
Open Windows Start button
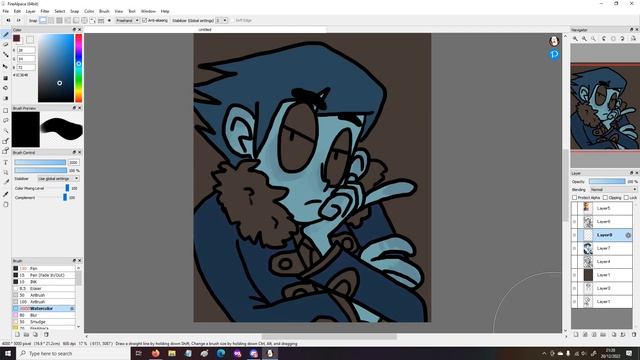pyautogui.click(x=8, y=353)
